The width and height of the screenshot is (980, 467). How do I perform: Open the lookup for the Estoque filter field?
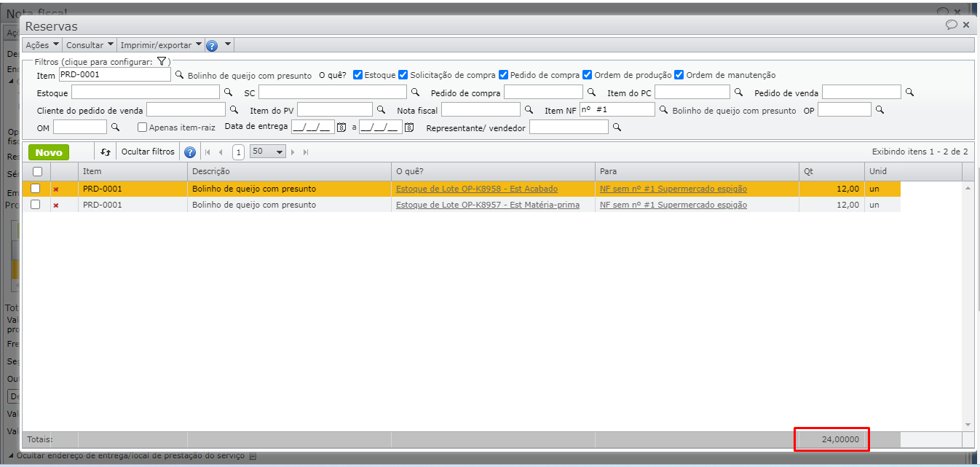(x=228, y=93)
